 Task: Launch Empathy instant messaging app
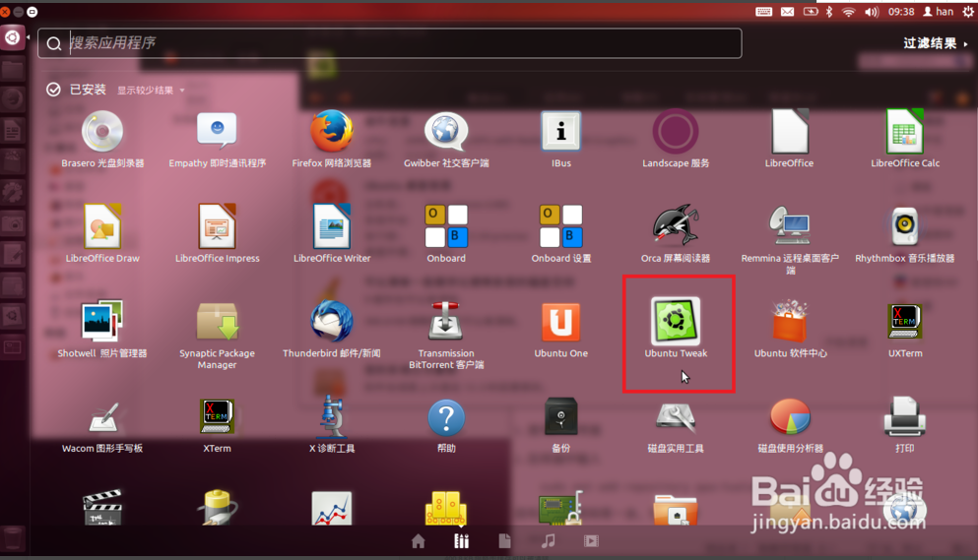[217, 140]
